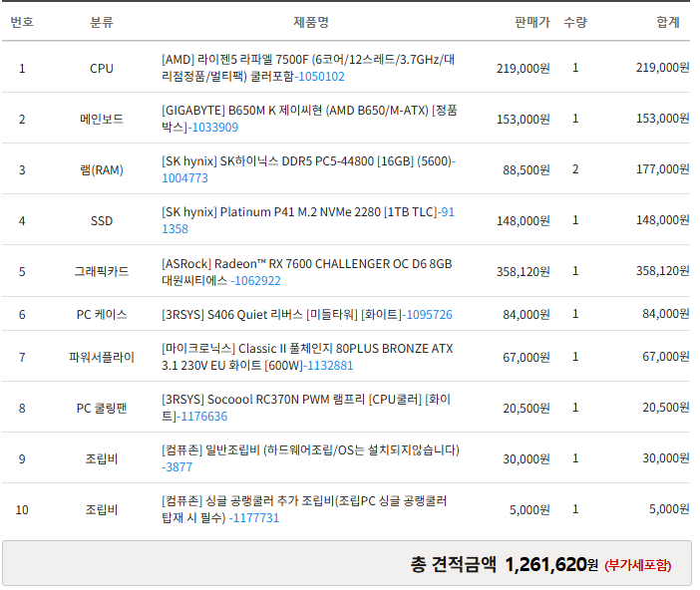Open product link 3877 for 일반조립비
This screenshot has height=590, width=700.
pyautogui.click(x=177, y=467)
